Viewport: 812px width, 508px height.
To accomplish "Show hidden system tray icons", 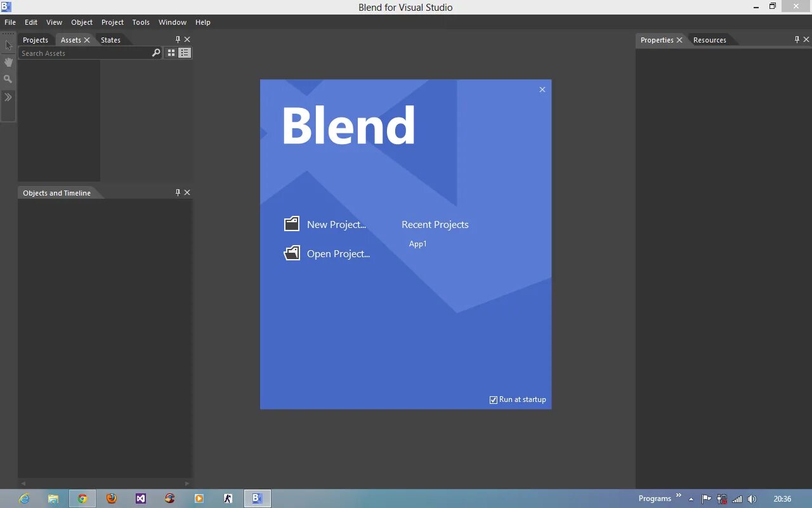I will pos(691,499).
